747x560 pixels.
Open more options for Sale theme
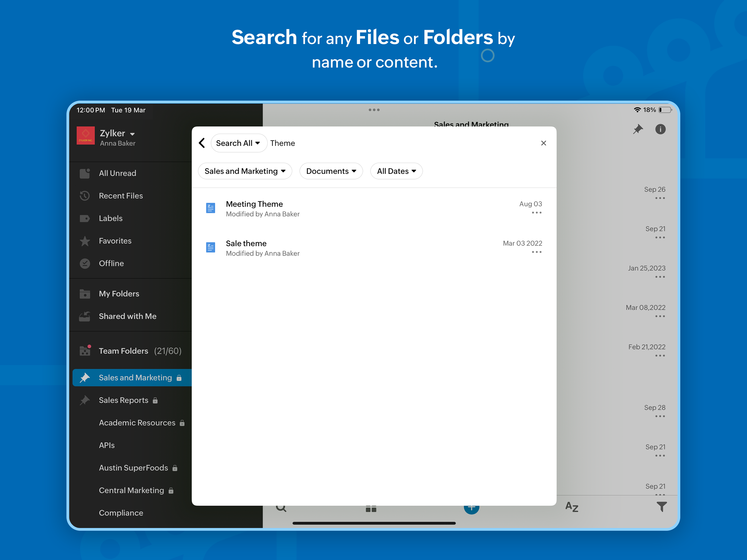pos(536,252)
